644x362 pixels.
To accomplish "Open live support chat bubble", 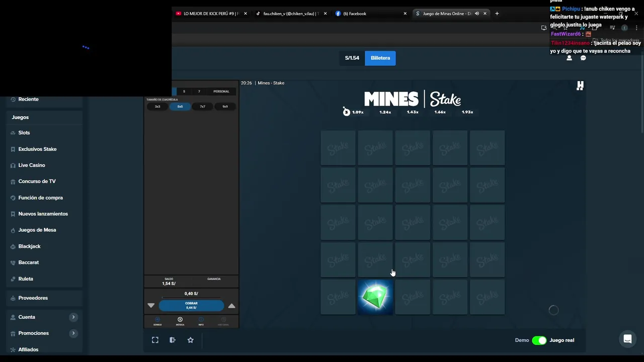I will pyautogui.click(x=627, y=339).
